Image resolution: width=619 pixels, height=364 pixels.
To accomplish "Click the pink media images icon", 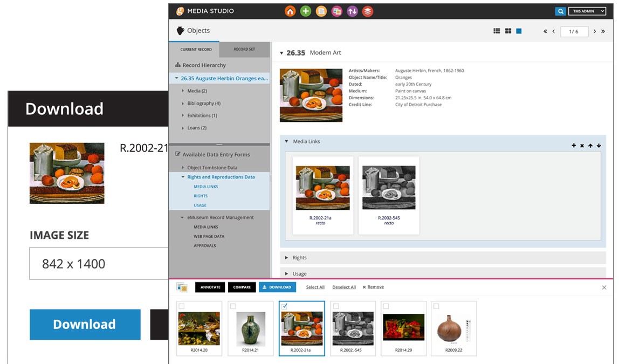I will [337, 11].
